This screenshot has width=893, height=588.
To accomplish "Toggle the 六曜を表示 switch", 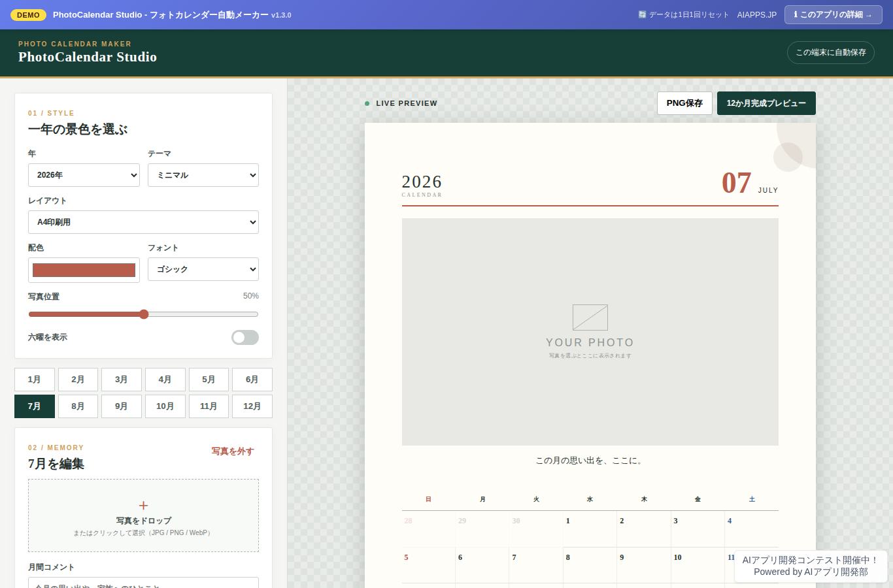I will pos(245,337).
